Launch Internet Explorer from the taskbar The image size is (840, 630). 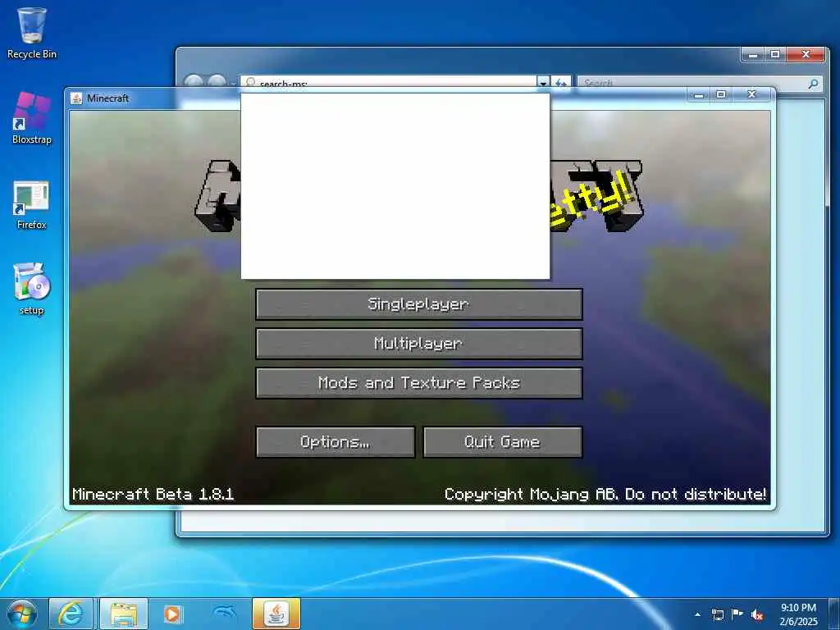pyautogui.click(x=71, y=614)
